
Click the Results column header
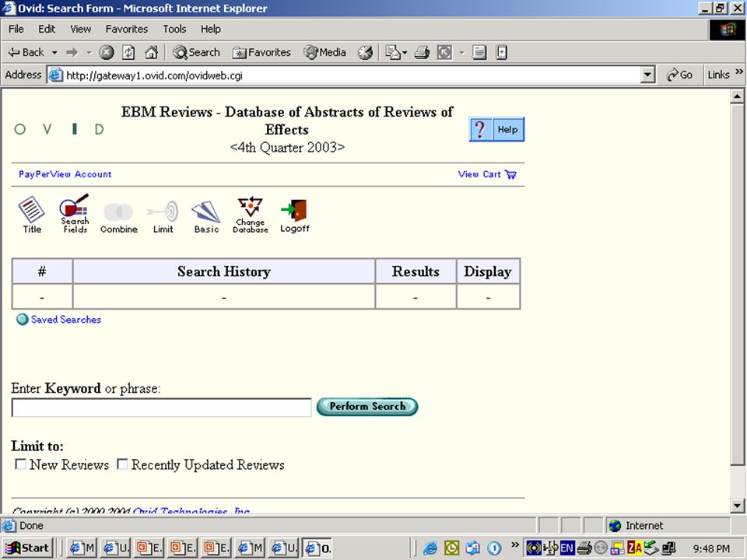[416, 271]
